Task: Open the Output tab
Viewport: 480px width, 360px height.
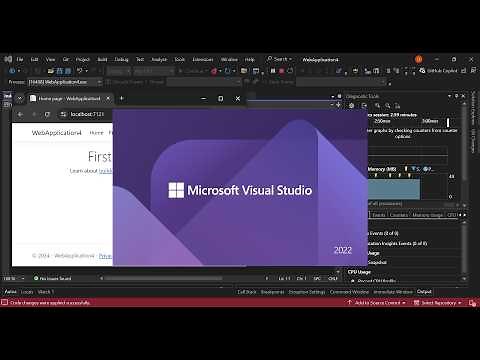Action: pyautogui.click(x=424, y=292)
